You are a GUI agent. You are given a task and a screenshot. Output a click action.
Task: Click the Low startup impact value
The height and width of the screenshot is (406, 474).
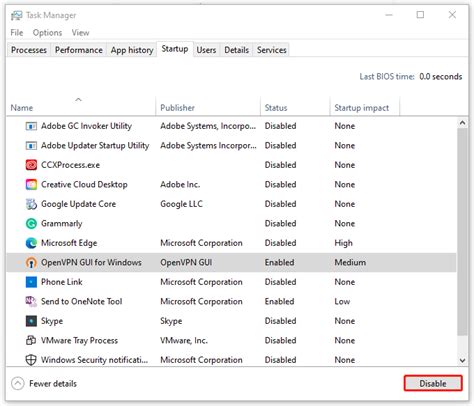pyautogui.click(x=342, y=301)
